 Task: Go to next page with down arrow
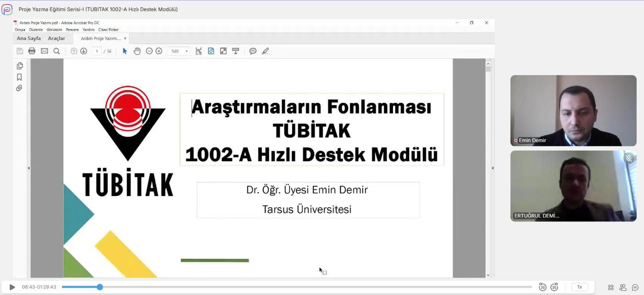[x=84, y=51]
